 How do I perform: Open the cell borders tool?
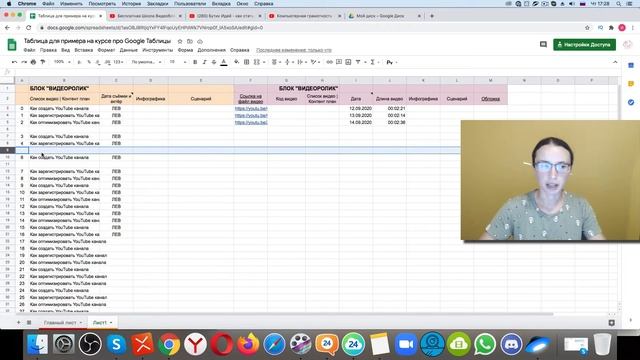pos(247,62)
